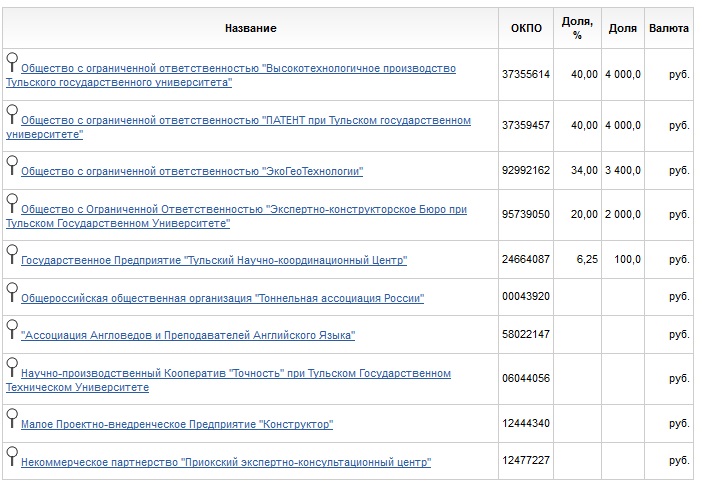
Task: Click the magnifier icon beside "Тоннельная ассоциация России"
Action: (11, 290)
